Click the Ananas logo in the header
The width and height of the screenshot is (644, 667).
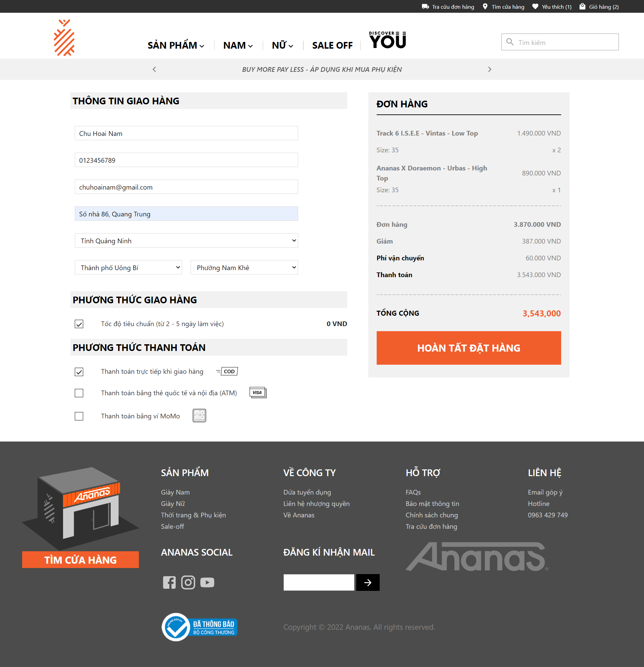65,38
